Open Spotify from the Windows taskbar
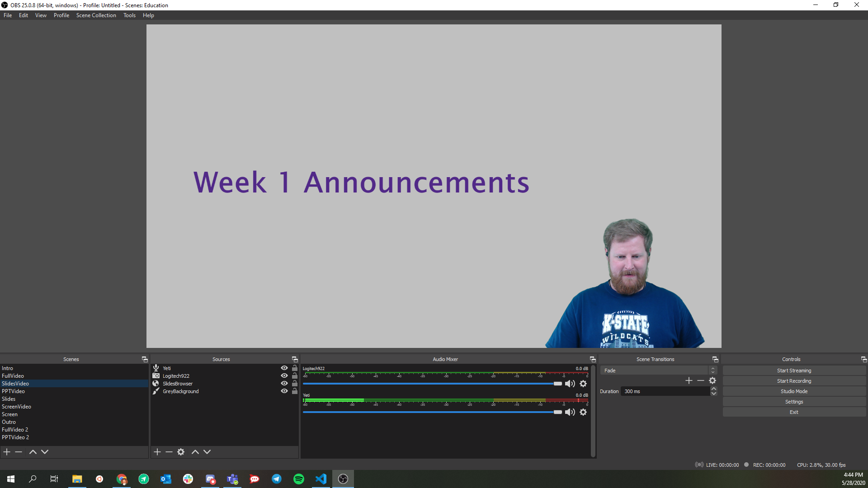Viewport: 868px width, 488px height. pos(299,479)
